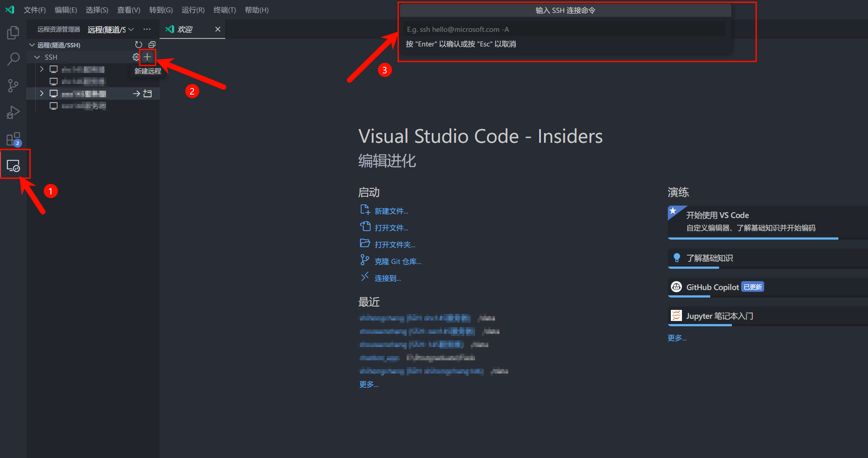Open the 运行(R) menu
868x458 pixels.
tap(193, 10)
